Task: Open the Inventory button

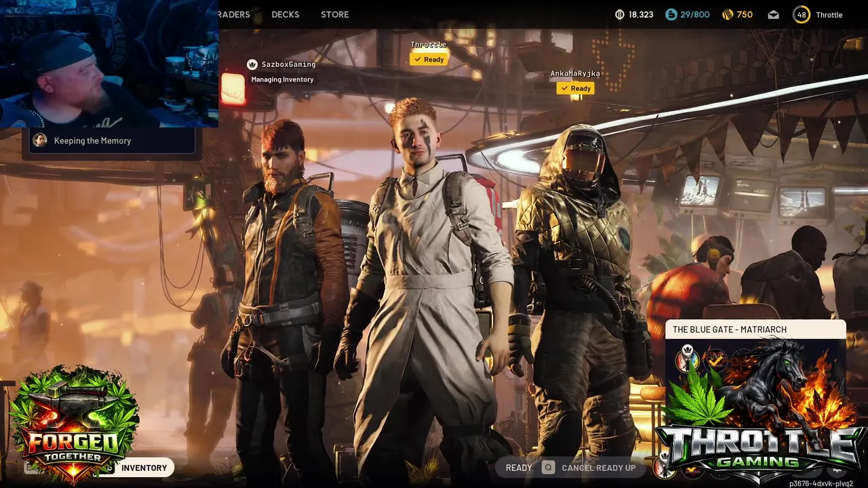Action: coord(144,468)
